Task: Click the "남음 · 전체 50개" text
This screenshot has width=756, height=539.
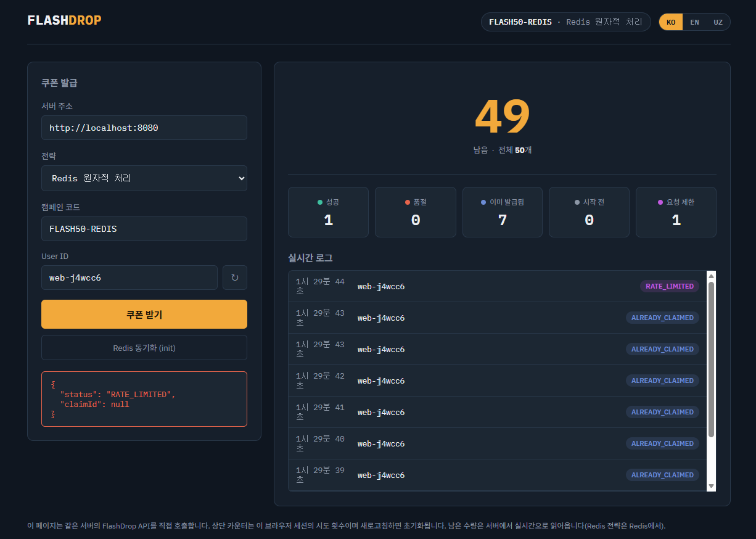Action: [x=502, y=150]
